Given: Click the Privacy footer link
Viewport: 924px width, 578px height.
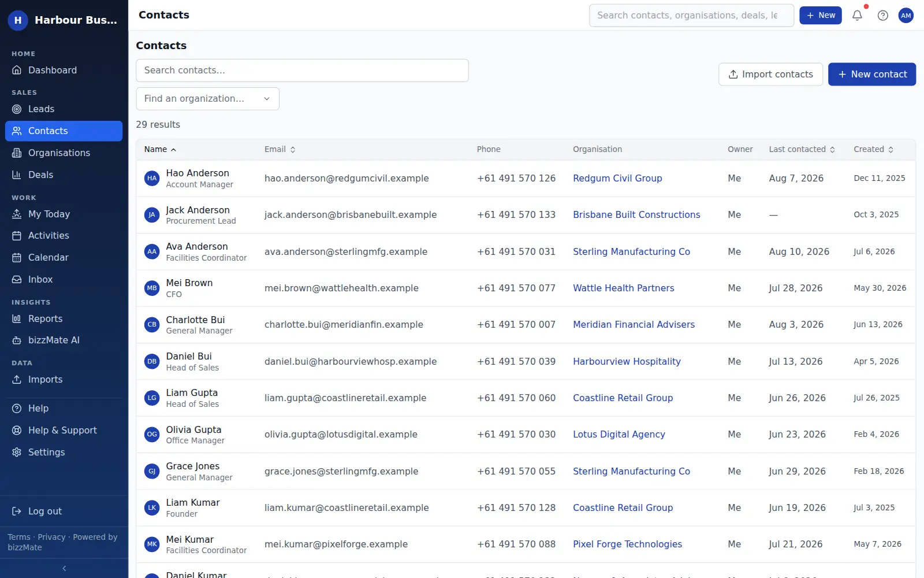Looking at the screenshot, I should [51, 537].
